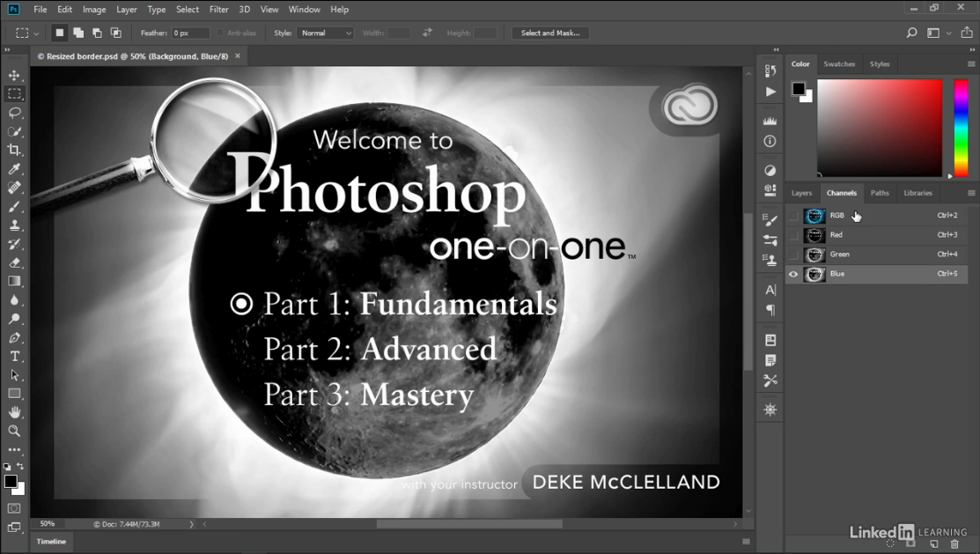Open the Character panel icon
The height and width of the screenshot is (554, 980).
pyautogui.click(x=770, y=290)
